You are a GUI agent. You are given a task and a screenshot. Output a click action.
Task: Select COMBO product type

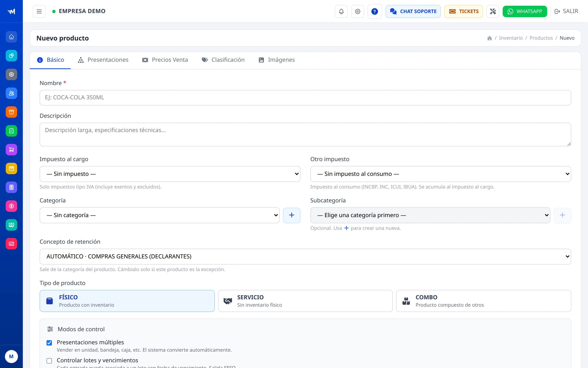pyautogui.click(x=483, y=301)
